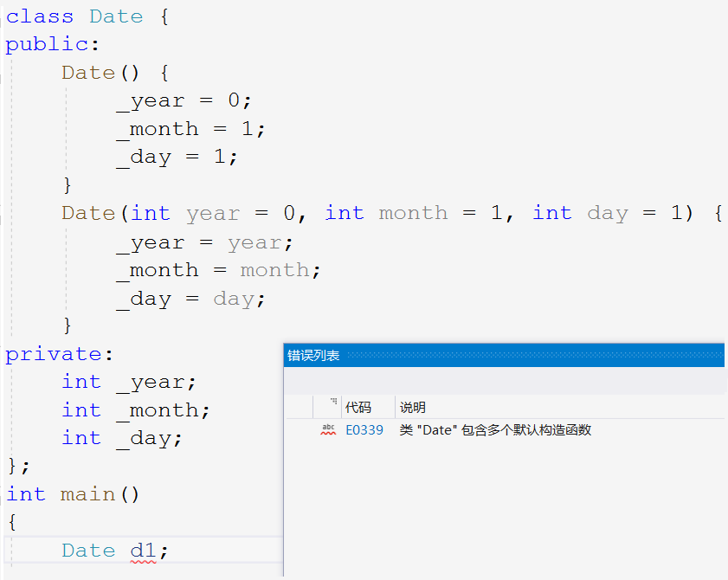Place the cursor on the _day = day assignment

190,299
